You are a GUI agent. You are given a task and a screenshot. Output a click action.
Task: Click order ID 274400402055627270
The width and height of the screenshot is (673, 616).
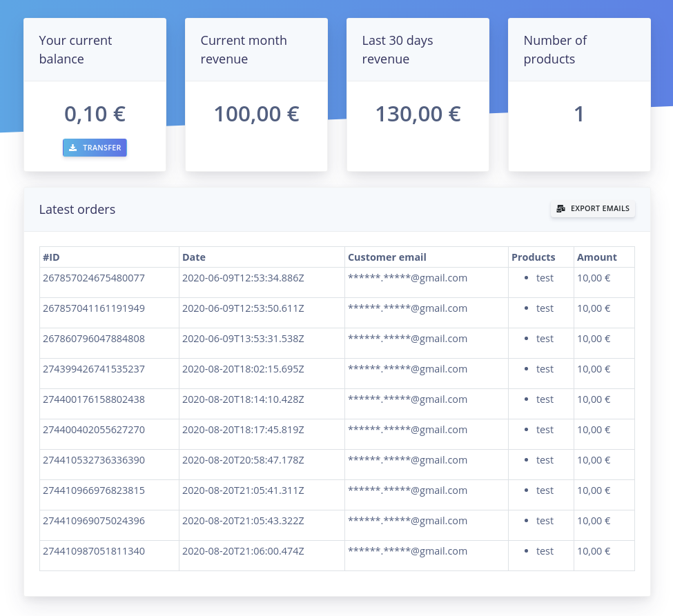[x=94, y=430]
